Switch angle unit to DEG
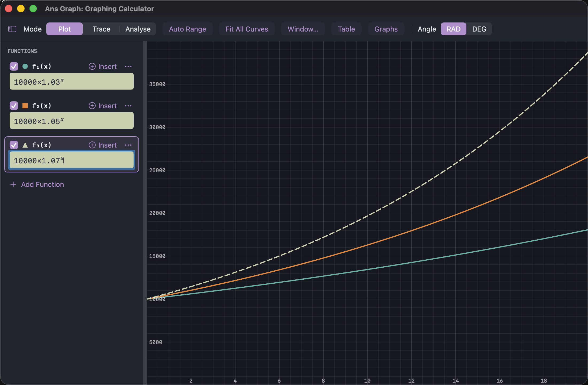Image resolution: width=588 pixels, height=385 pixels. [479, 29]
